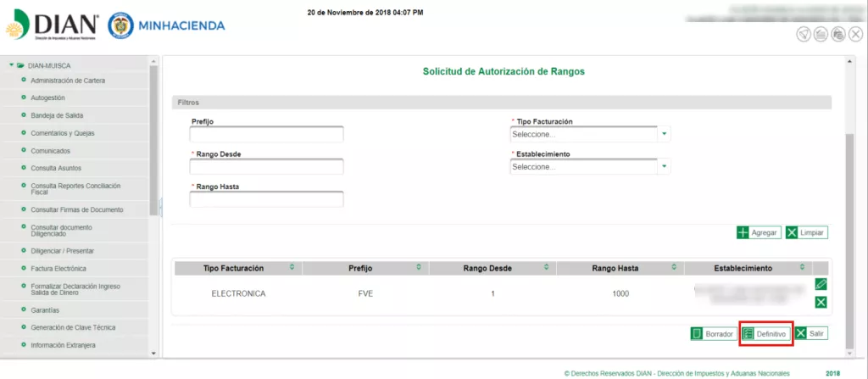Open the Establecimiento dropdown arrow

665,166
